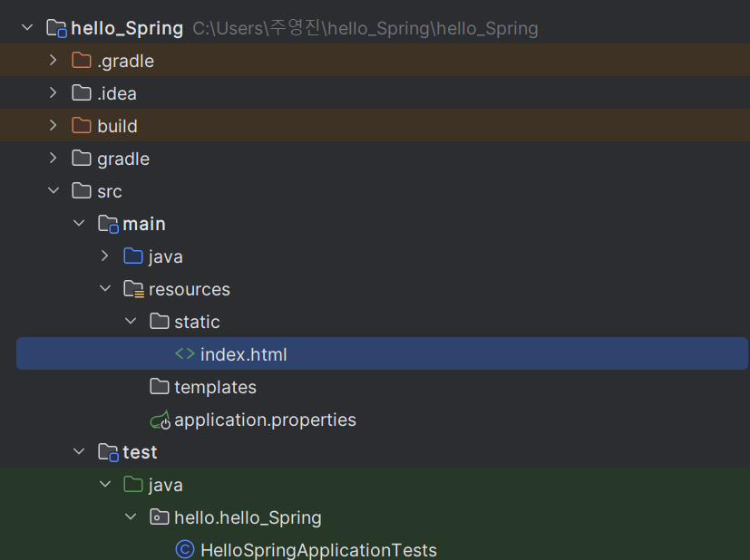
Task: Collapse the src folder
Action: tap(54, 191)
